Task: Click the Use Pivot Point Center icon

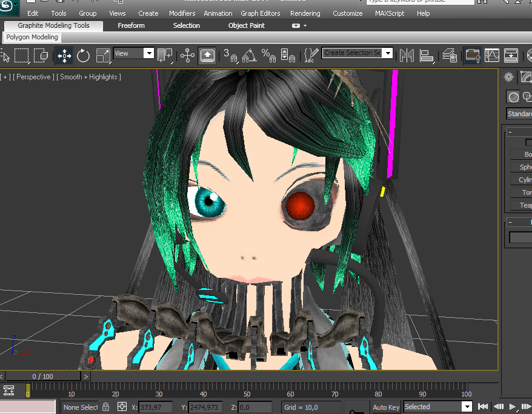Action: [165, 56]
